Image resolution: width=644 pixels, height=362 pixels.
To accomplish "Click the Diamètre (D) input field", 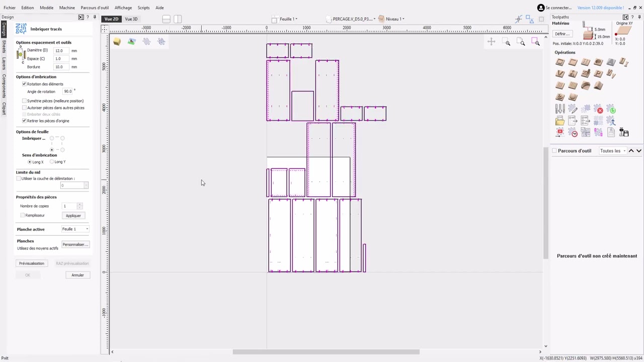I will pyautogui.click(x=60, y=51).
